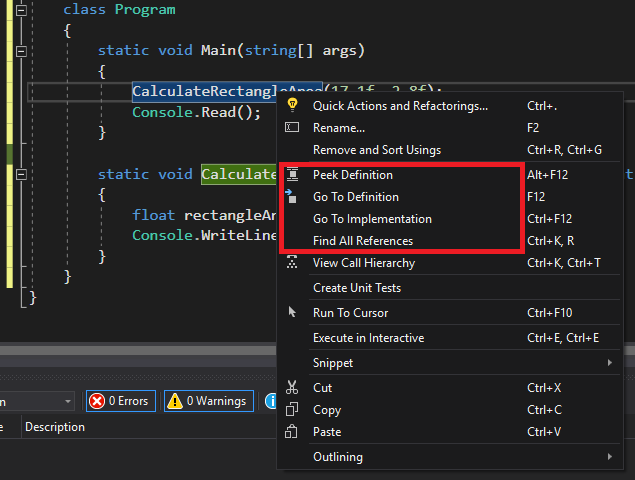Image resolution: width=635 pixels, height=480 pixels.
Task: Collapse the class Program code block
Action: point(22,9)
